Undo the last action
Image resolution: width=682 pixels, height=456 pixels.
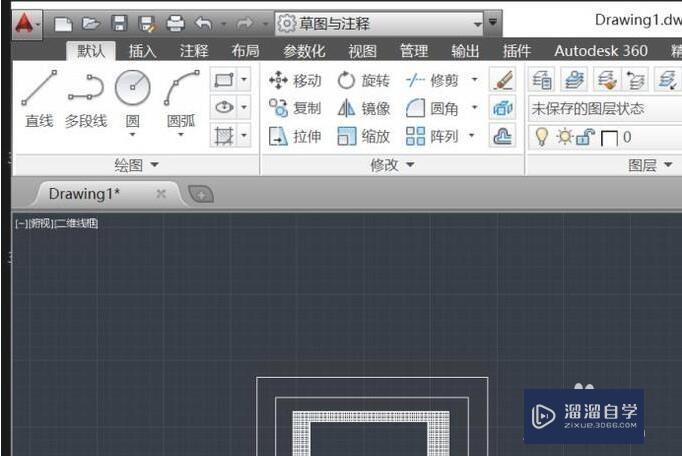coord(203,23)
